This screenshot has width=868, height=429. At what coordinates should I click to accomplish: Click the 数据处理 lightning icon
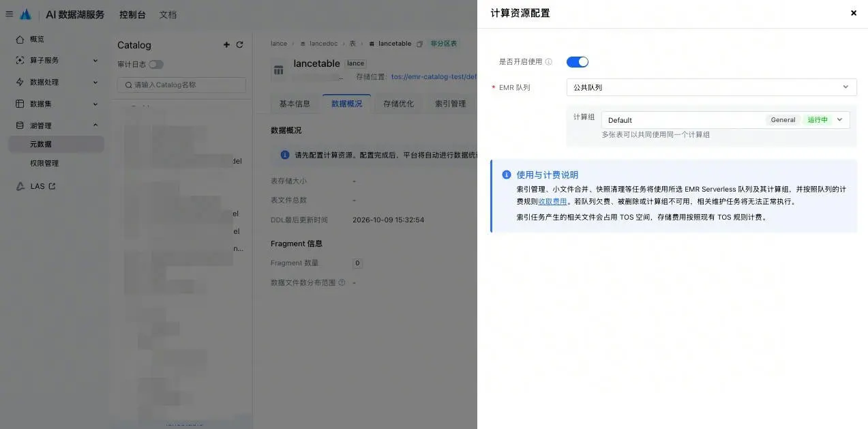20,83
